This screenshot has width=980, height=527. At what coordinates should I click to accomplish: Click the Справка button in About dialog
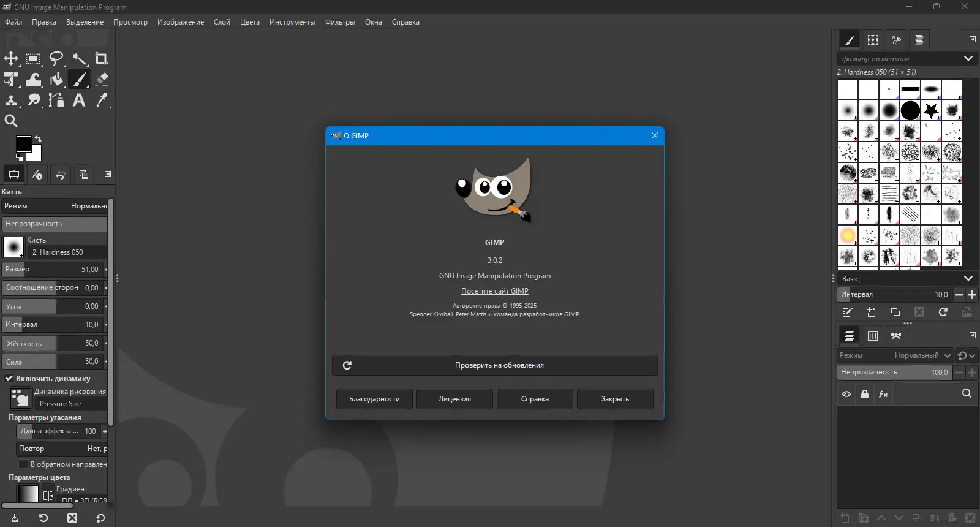click(535, 399)
